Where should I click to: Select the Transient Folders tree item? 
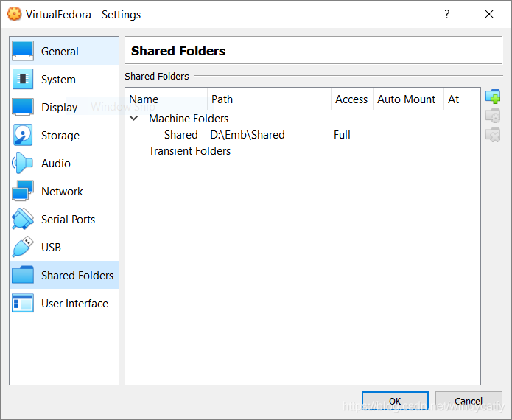point(189,151)
